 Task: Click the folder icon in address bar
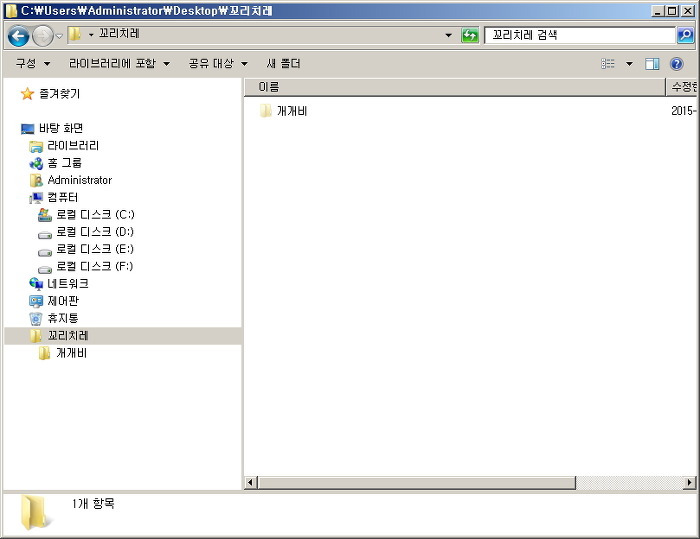[x=75, y=34]
